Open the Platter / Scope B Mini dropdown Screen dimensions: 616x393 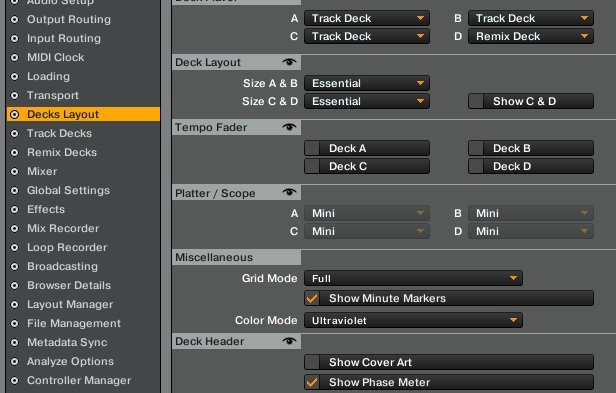(531, 213)
